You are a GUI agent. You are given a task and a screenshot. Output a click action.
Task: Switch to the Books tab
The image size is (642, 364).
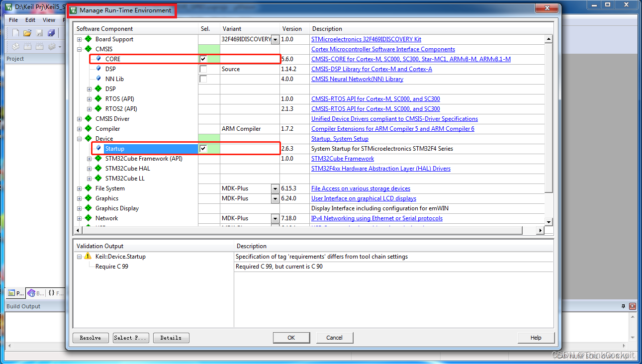(35, 293)
